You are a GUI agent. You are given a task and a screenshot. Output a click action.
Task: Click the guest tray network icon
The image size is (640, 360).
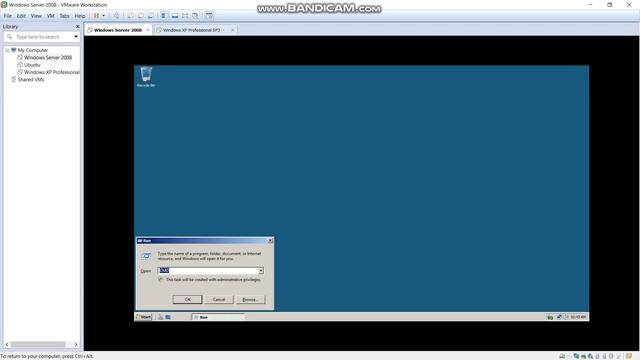coord(559,317)
